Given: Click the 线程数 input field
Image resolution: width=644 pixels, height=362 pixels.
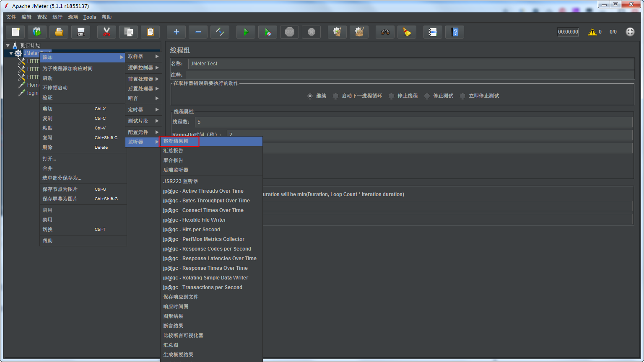Looking at the screenshot, I should [x=413, y=122].
